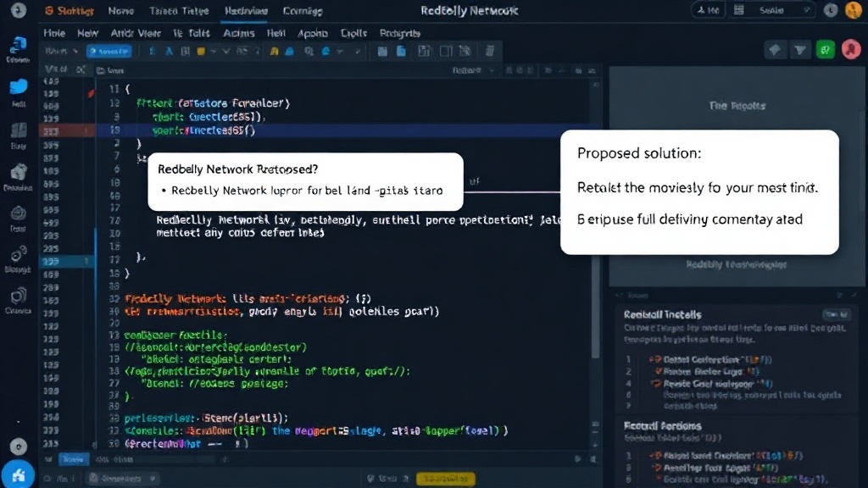Toggle the third (row 4) item in the installs list

pos(656,384)
